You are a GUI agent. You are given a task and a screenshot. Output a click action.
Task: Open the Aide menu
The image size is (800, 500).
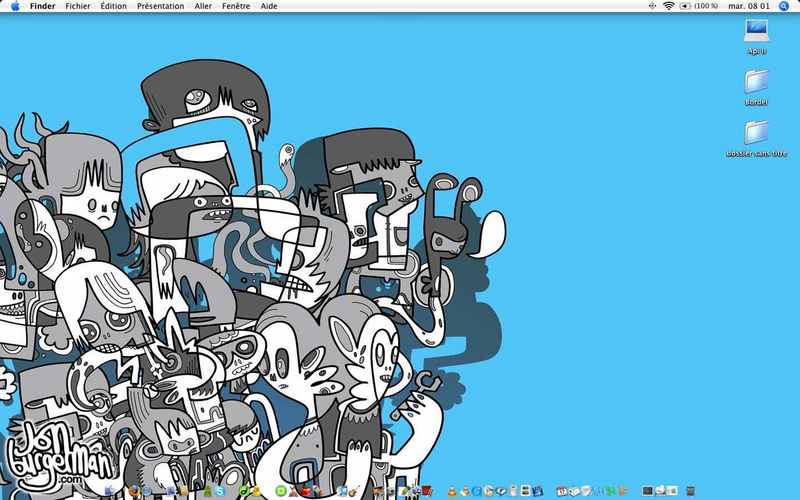pyautogui.click(x=269, y=6)
